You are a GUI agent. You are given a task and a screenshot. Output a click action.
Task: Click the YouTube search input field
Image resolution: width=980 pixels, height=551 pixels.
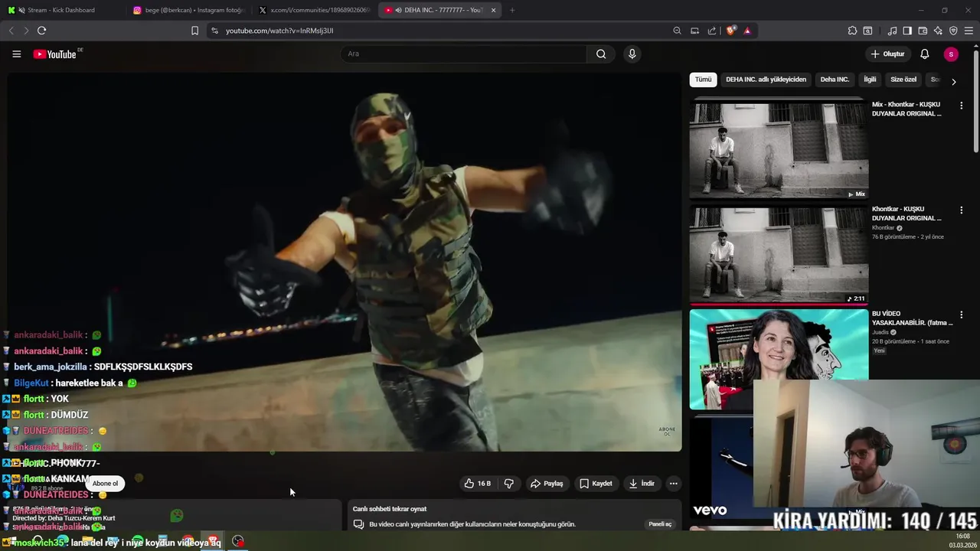463,54
